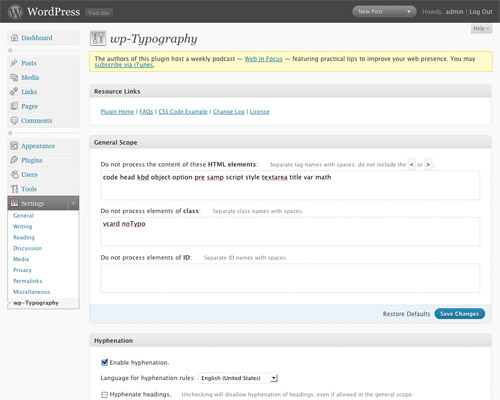
Task: Click the wp-Typography page header icon
Action: click(x=98, y=38)
